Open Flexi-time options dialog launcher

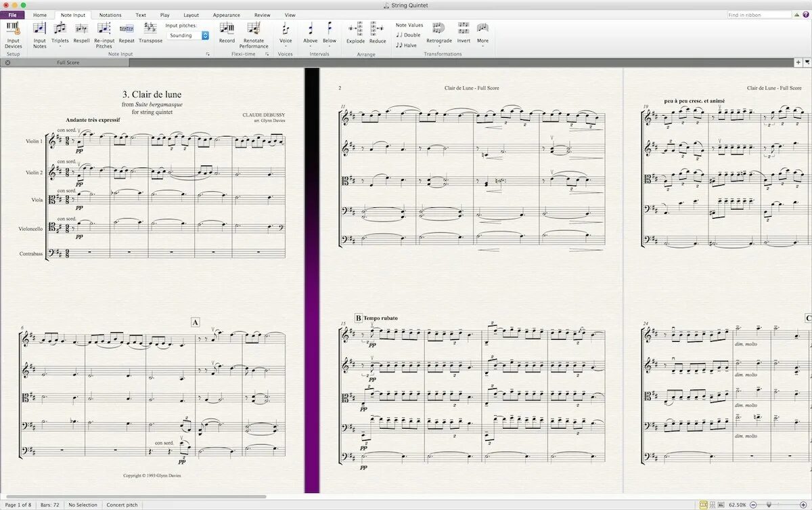[x=269, y=54]
